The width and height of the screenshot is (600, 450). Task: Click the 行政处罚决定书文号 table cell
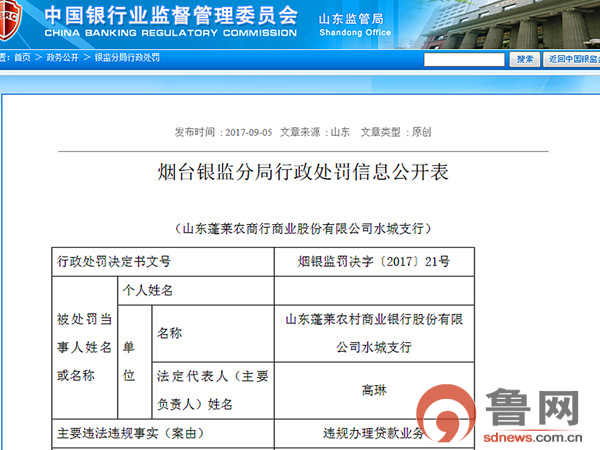click(163, 262)
